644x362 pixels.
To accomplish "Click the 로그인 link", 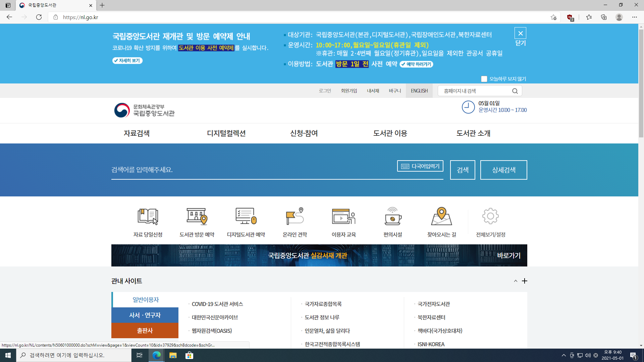I will pyautogui.click(x=325, y=91).
